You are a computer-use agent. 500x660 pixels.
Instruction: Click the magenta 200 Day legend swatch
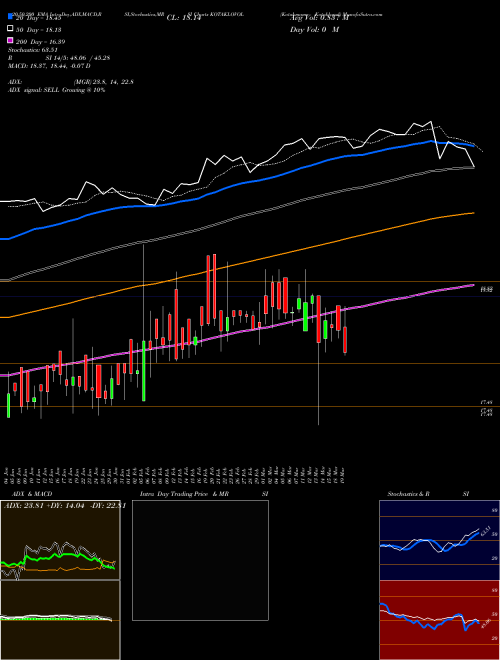coord(10,41)
